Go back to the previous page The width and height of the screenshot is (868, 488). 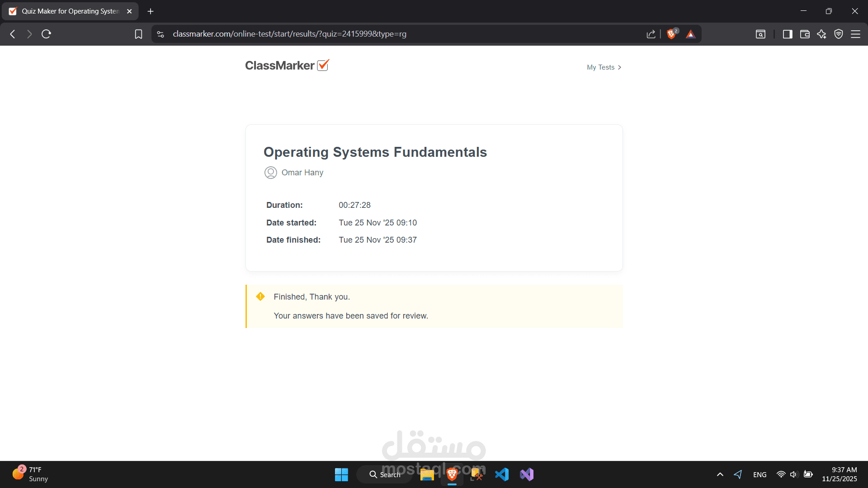click(13, 34)
